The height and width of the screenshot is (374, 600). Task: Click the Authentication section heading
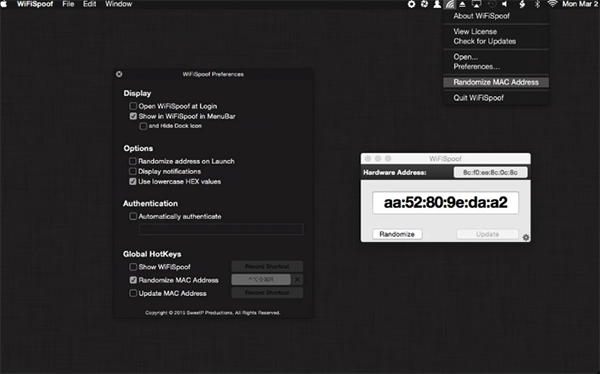pos(150,204)
